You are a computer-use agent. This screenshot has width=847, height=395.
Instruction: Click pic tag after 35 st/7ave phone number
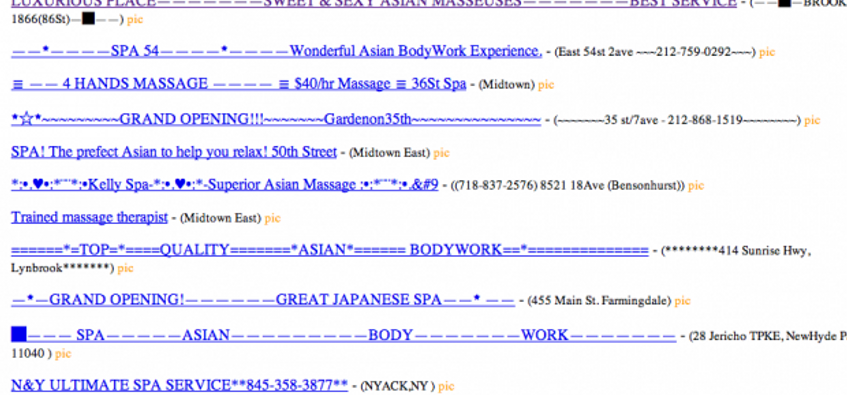[812, 120]
